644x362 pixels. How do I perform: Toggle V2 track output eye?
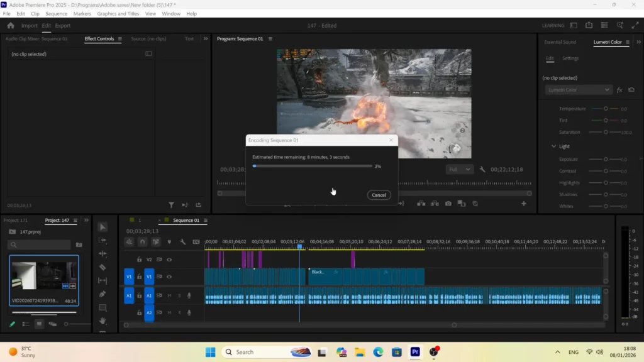pos(169,260)
